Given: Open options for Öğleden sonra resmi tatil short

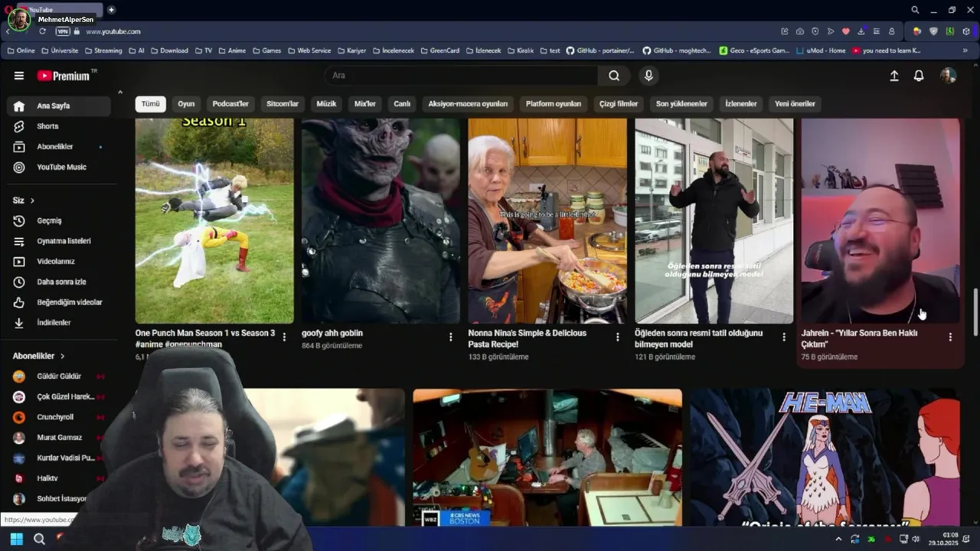Looking at the screenshot, I should [783, 337].
